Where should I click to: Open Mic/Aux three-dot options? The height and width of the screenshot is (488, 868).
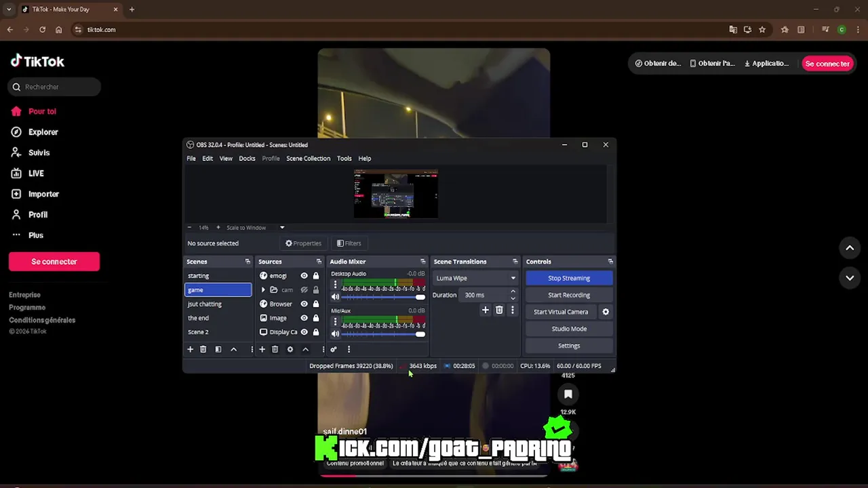(x=335, y=322)
